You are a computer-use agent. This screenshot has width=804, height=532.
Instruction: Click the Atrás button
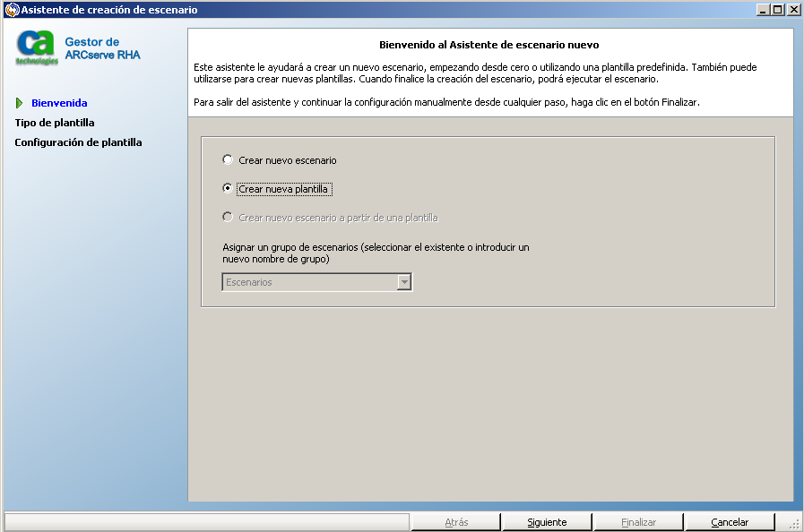[x=456, y=522]
